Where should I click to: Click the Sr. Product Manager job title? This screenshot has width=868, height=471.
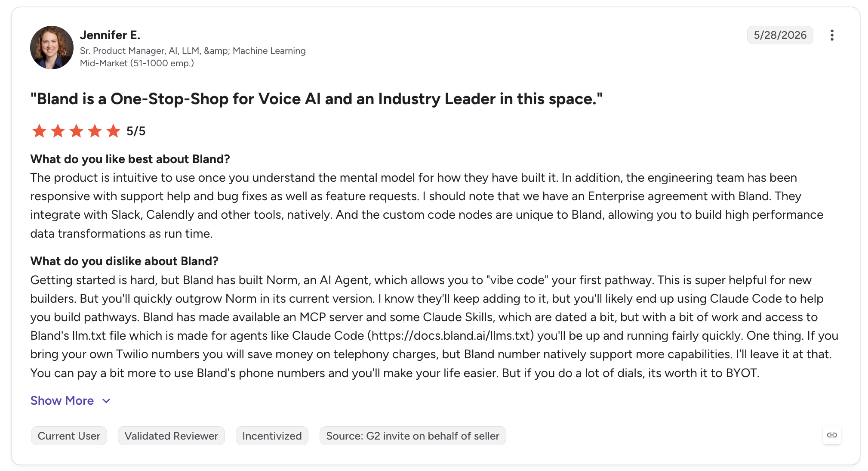tap(193, 51)
